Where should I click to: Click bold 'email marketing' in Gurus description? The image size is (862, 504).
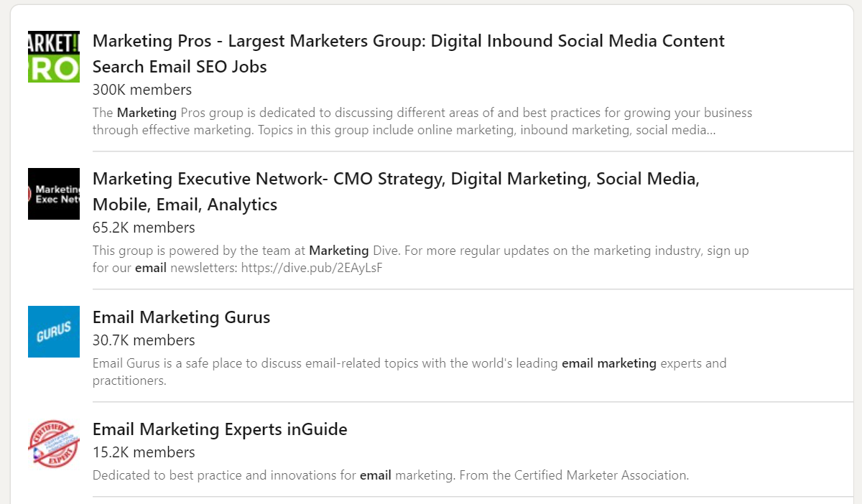click(x=609, y=363)
